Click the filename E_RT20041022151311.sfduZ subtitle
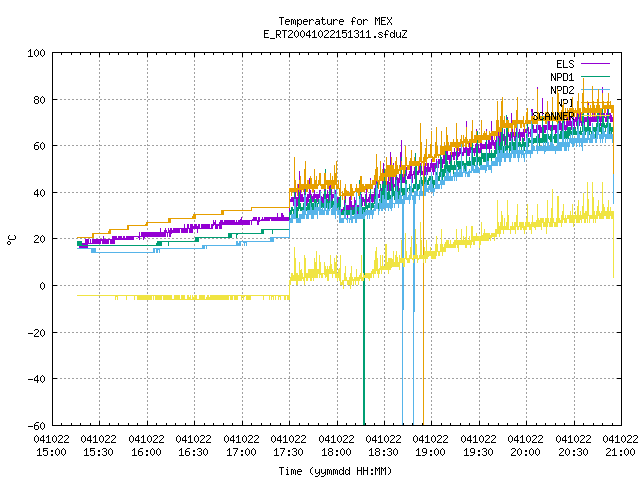The image size is (640, 480). click(335, 34)
